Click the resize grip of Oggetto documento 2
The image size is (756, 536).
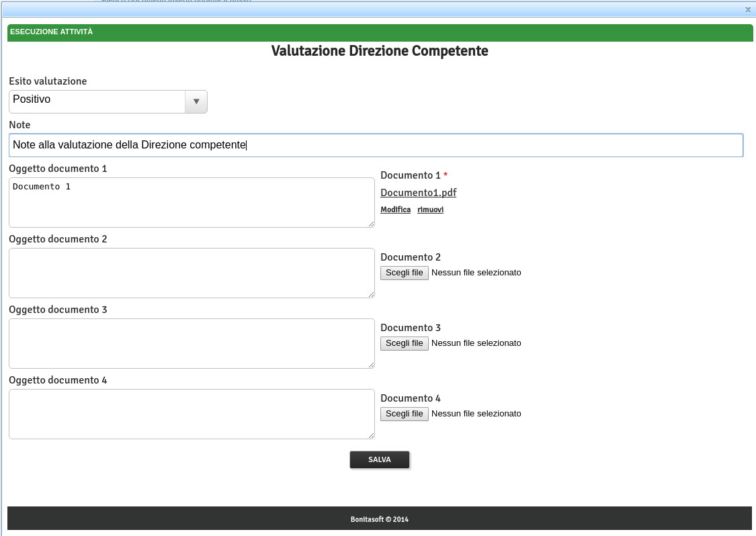pos(371,294)
